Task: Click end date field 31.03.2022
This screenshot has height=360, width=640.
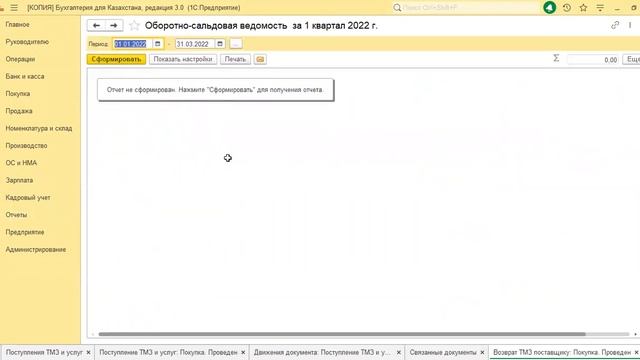Action: pyautogui.click(x=195, y=44)
